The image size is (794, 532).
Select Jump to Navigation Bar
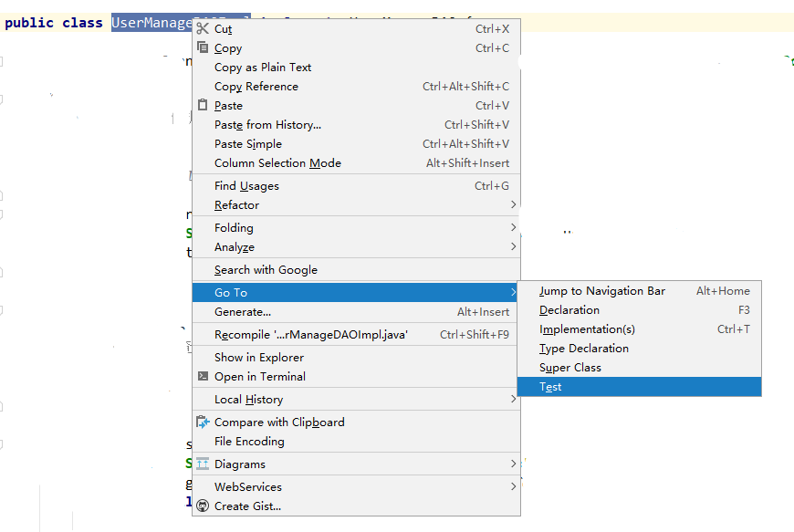(639, 291)
